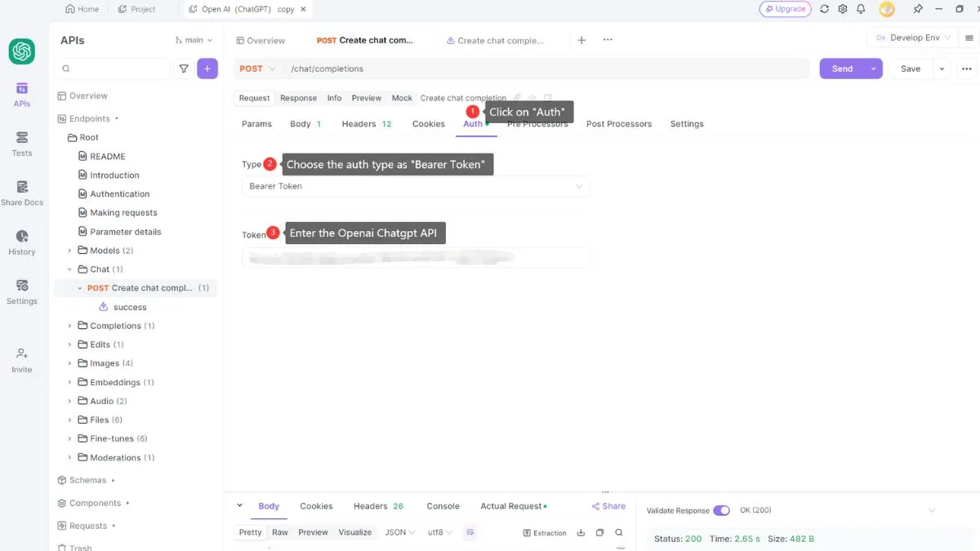This screenshot has height=551, width=980.
Task: Open Settings from the left sidebar
Action: (22, 291)
